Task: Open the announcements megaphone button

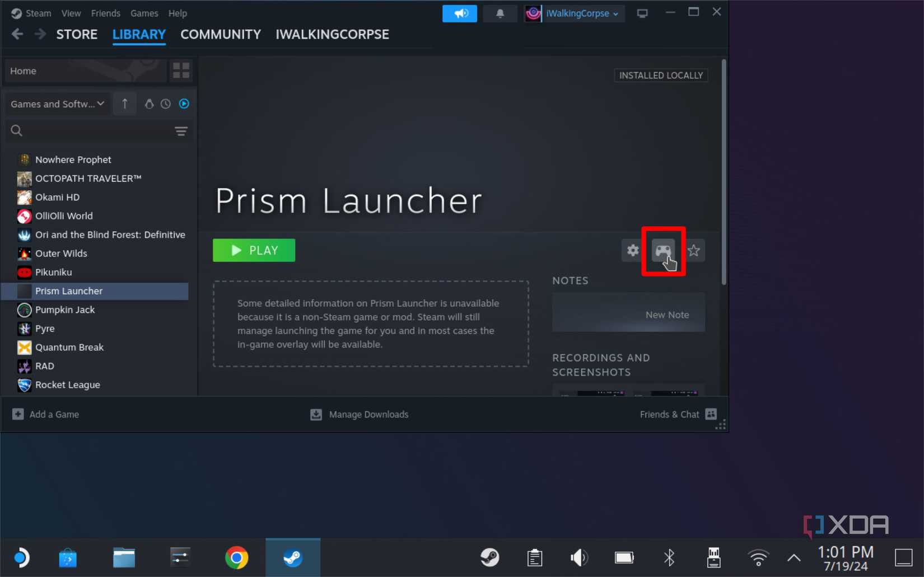Action: click(460, 13)
